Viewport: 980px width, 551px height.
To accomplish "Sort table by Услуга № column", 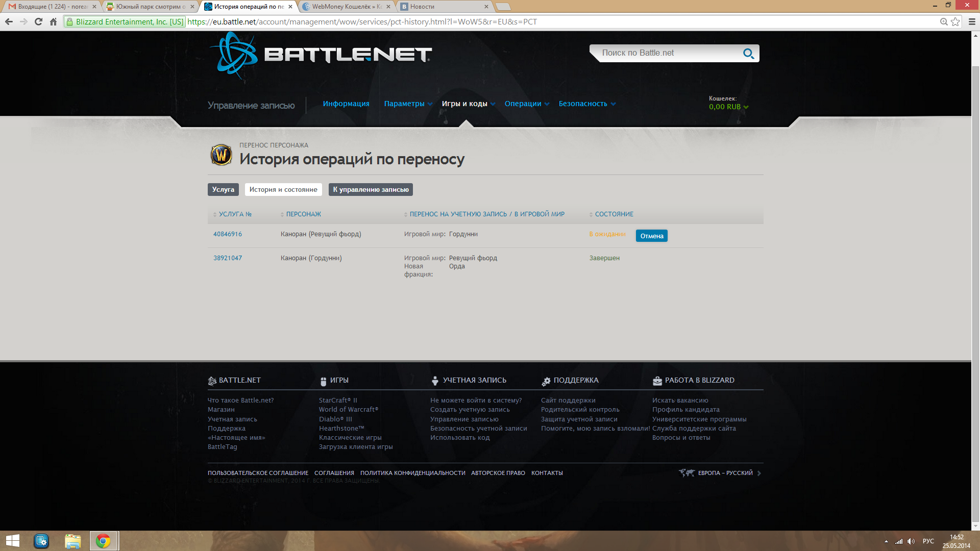I will 232,214.
